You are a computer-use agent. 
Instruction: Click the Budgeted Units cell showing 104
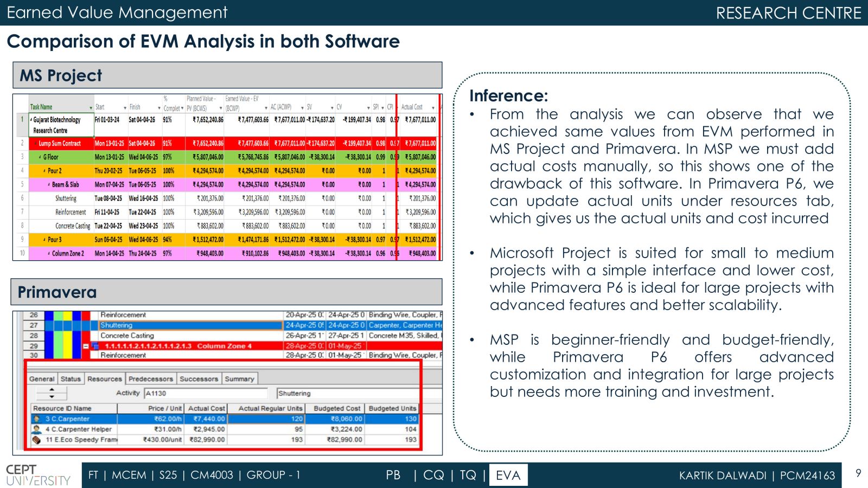tap(392, 429)
